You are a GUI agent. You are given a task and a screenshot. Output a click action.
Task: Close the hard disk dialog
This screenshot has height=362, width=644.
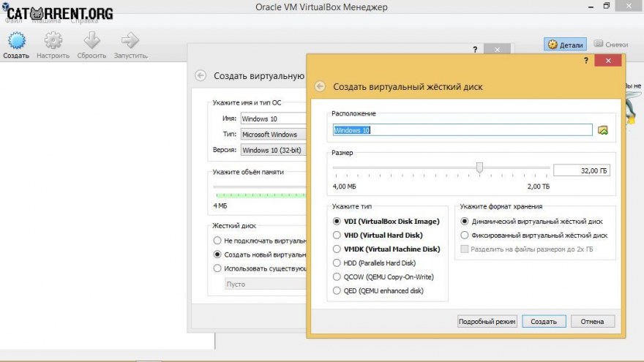(x=608, y=61)
